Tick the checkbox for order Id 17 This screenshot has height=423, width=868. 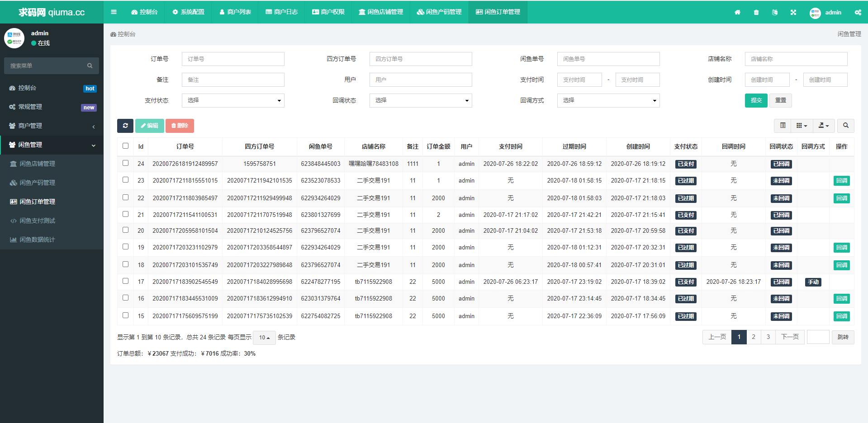point(125,281)
